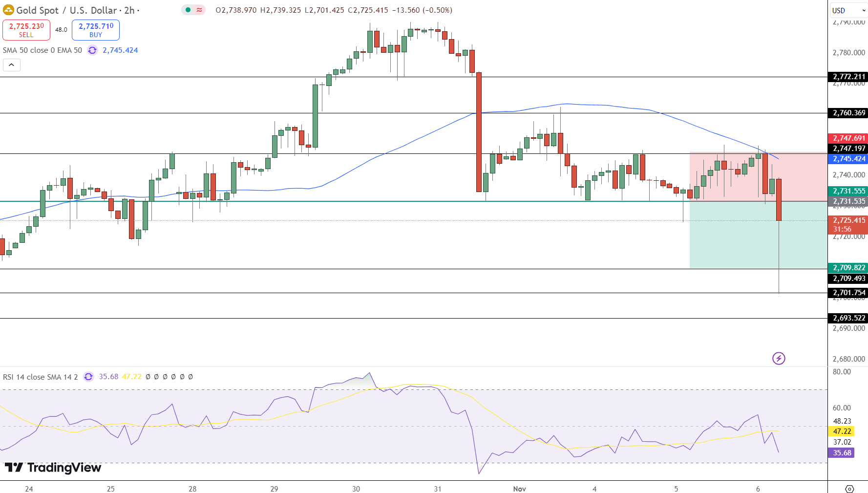
Task: Open chart settings hexagon icon at bottom right
Action: (x=849, y=489)
